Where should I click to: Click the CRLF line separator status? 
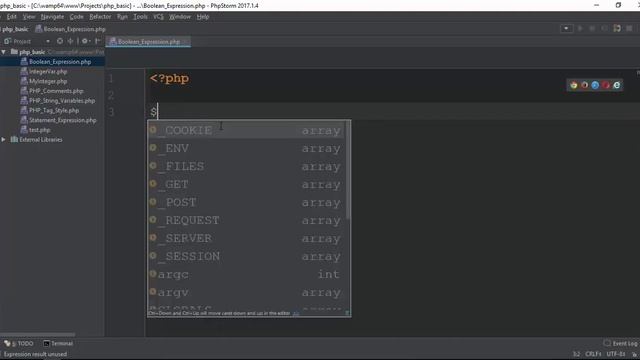[x=593, y=354]
